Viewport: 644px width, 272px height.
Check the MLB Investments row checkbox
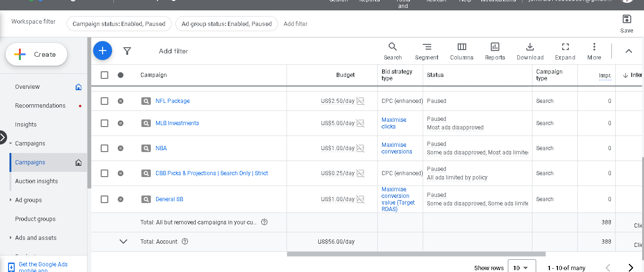(104, 123)
